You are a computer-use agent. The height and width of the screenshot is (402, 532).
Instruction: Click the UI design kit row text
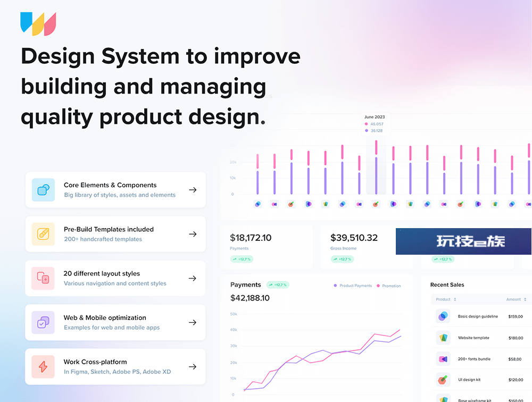point(469,380)
